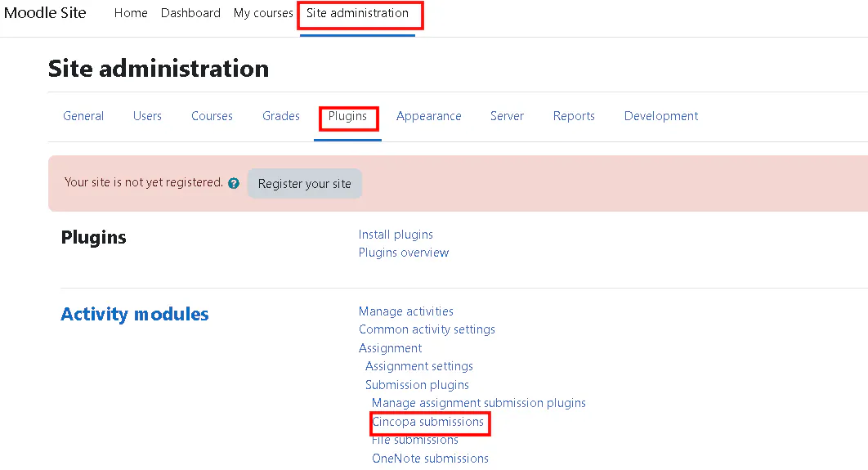Open Common activity settings link

(x=427, y=329)
